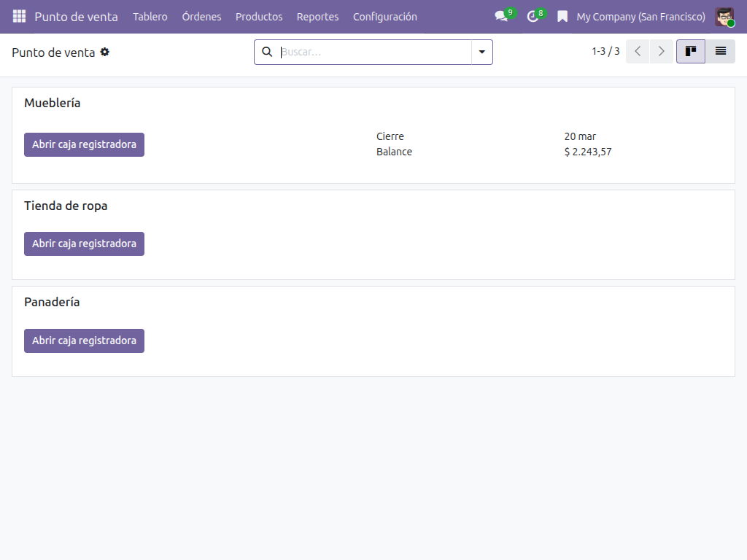Open the user avatar menu
Screen dimensions: 747x560
tap(724, 16)
